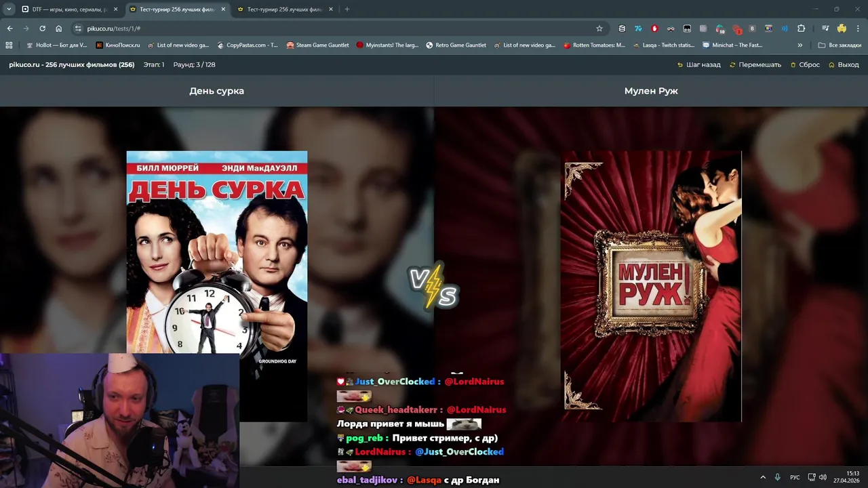The height and width of the screenshot is (488, 868).
Task: Open HoBot bookmark
Action: [x=56, y=45]
